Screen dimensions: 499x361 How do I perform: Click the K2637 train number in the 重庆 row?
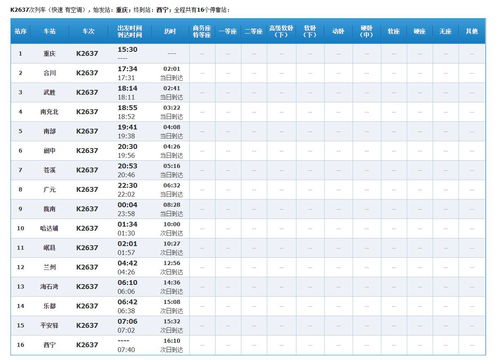click(87, 53)
